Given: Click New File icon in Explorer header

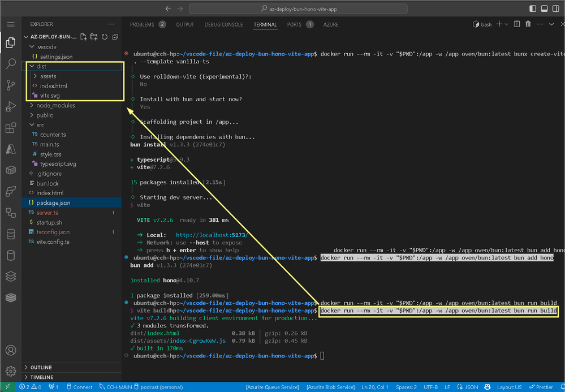Looking at the screenshot, I should point(84,37).
